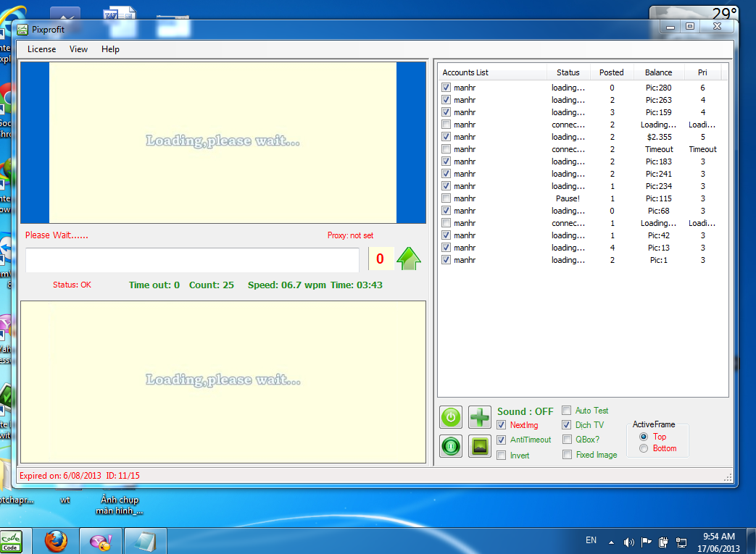Click the captcha answer text input field
The width and height of the screenshot is (756, 554).
tap(192, 260)
